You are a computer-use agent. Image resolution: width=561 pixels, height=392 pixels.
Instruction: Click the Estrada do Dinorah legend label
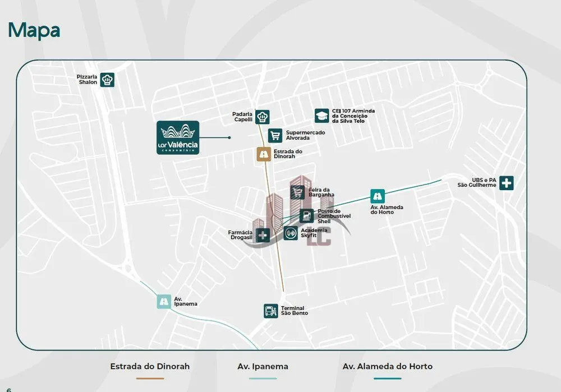[150, 366]
